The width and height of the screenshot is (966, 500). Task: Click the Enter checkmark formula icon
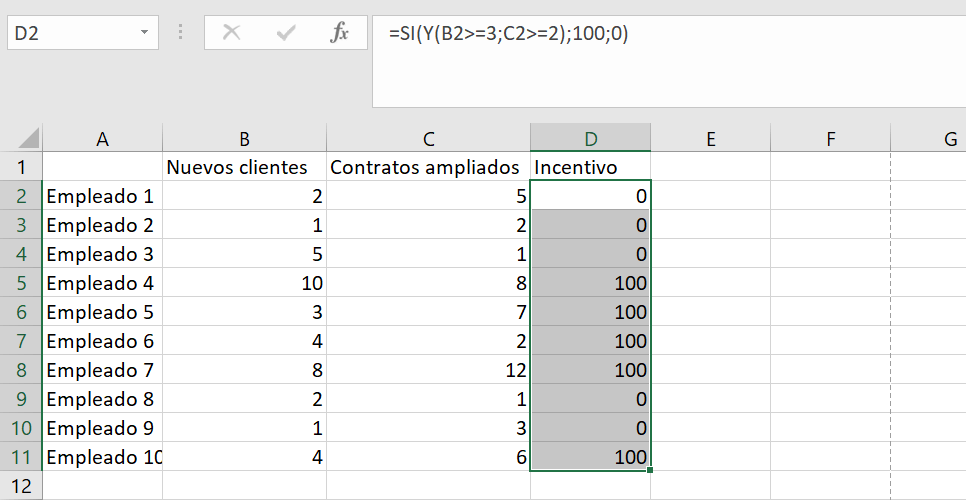click(x=286, y=33)
